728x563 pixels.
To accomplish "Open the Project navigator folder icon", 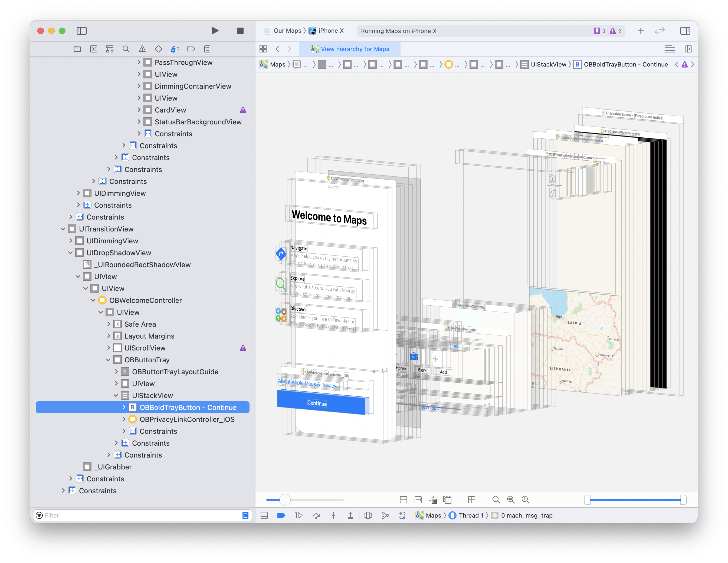I will [x=77, y=49].
